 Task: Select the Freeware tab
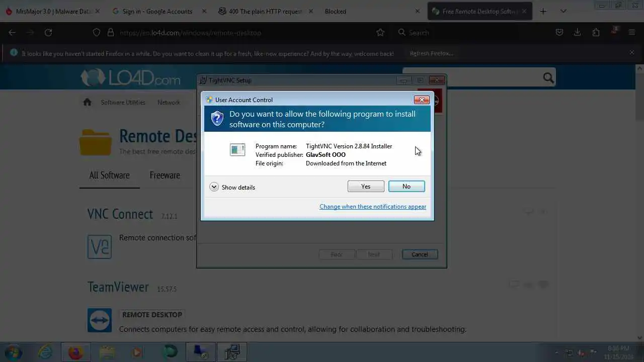165,175
